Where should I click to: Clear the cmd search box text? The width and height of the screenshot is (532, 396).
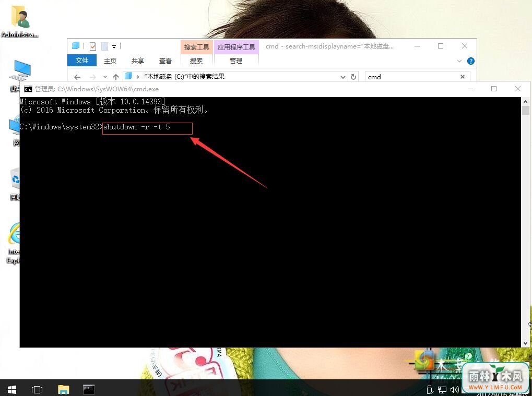point(463,77)
